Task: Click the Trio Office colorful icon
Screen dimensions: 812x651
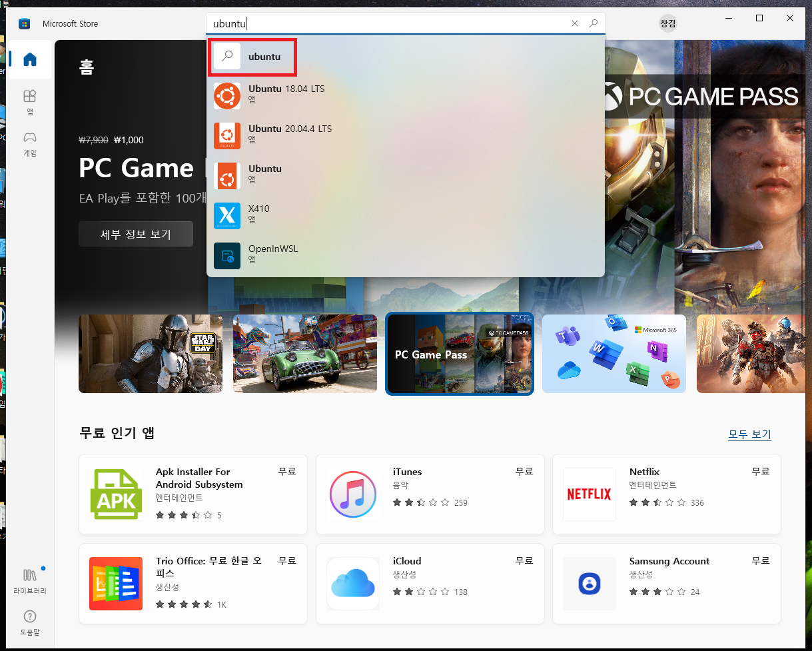Action: click(116, 584)
